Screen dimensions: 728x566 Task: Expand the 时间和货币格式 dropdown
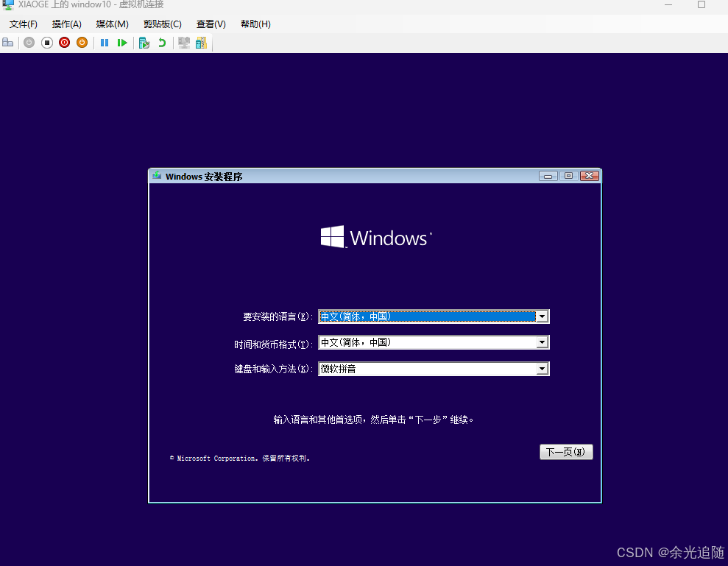(x=543, y=342)
